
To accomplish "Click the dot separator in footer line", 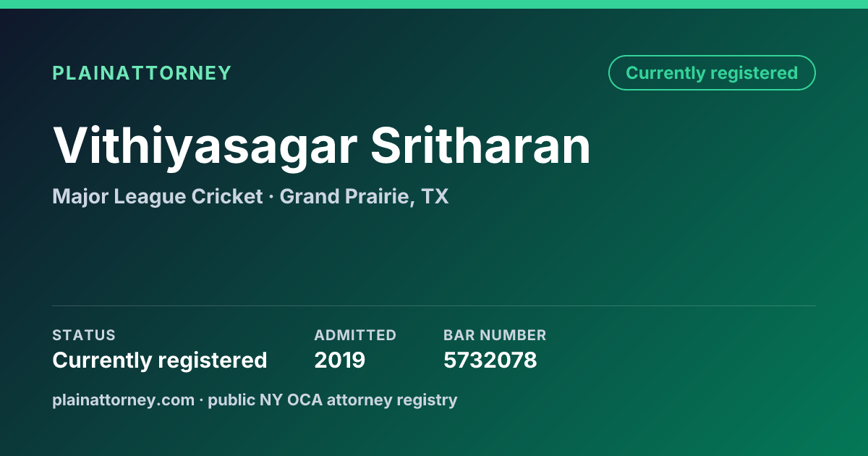I will coord(201,400).
